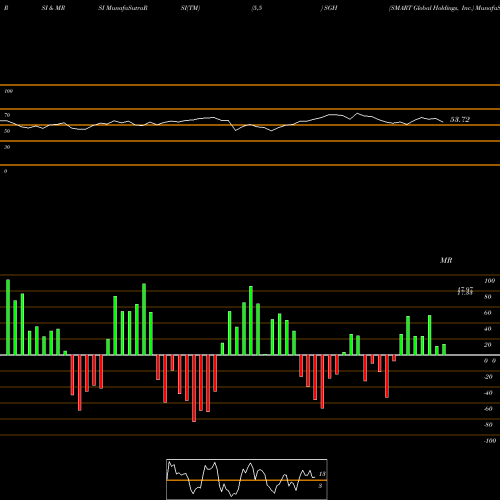The image size is (500, 500).
Task: Click the MR axis label '-20'
Action: (x=488, y=377)
